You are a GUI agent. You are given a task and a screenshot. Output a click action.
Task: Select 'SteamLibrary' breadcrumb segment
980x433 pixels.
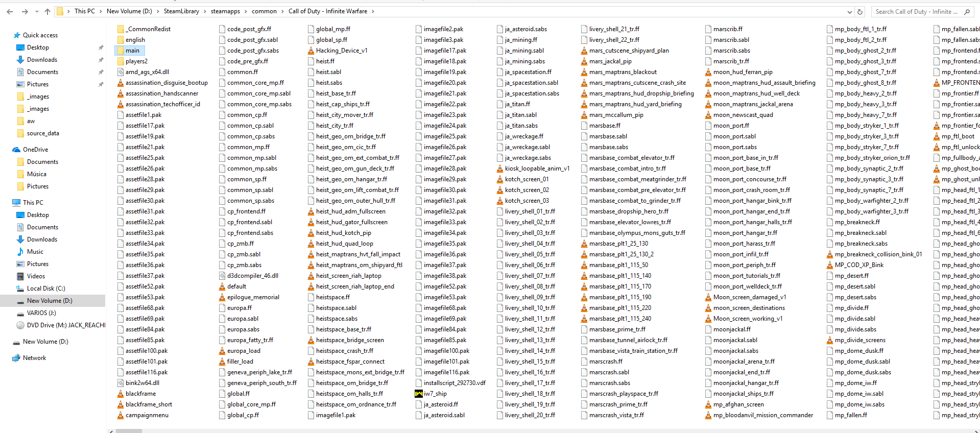pyautogui.click(x=181, y=11)
